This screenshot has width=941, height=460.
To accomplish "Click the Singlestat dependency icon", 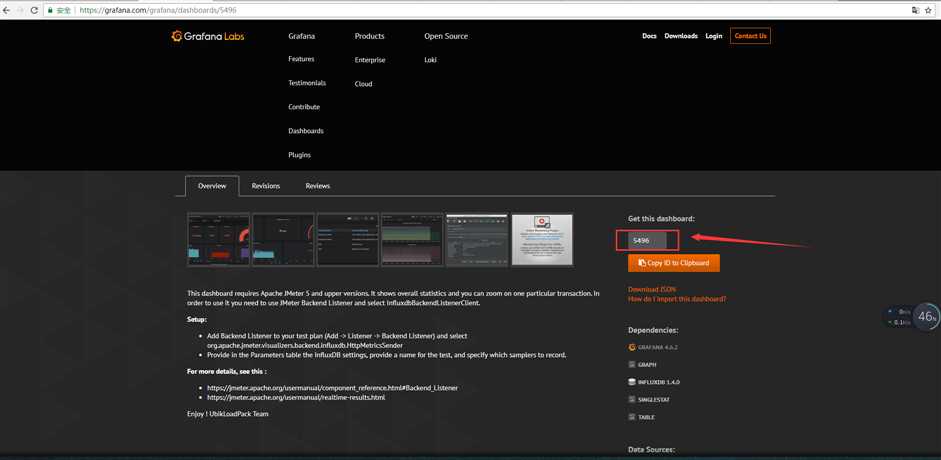I will coord(631,399).
